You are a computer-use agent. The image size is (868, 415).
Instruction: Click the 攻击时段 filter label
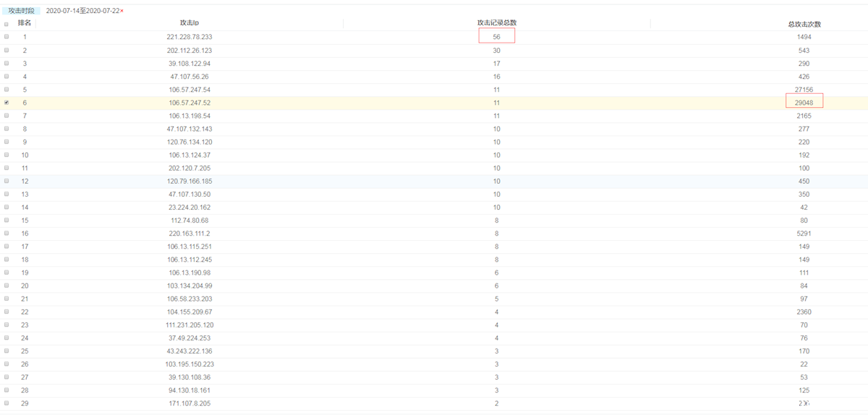(x=21, y=11)
